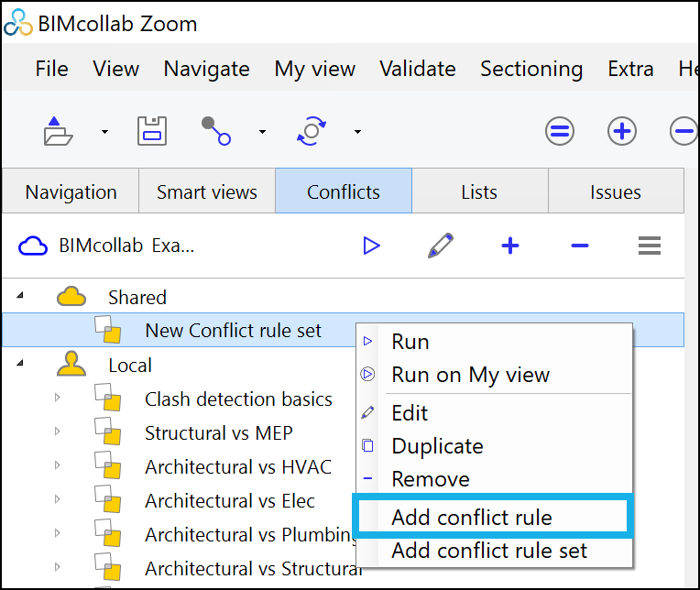Switch to the Smart views tab
Viewport: 700px width, 590px height.
click(207, 191)
